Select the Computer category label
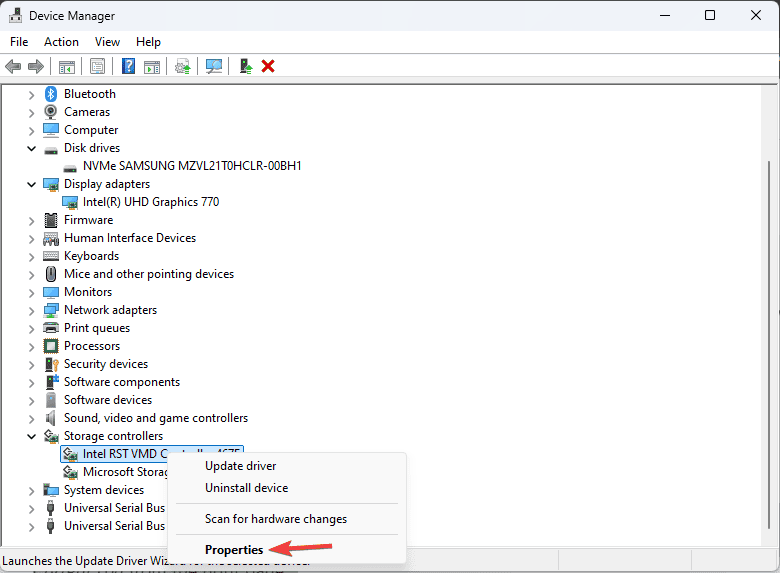The height and width of the screenshot is (573, 780). [x=91, y=130]
